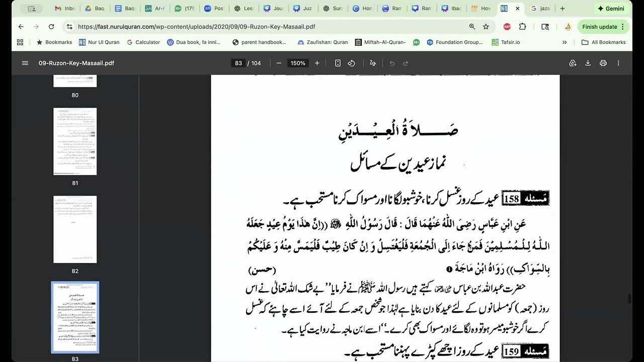Go back to previous page in browser

pyautogui.click(x=21, y=27)
